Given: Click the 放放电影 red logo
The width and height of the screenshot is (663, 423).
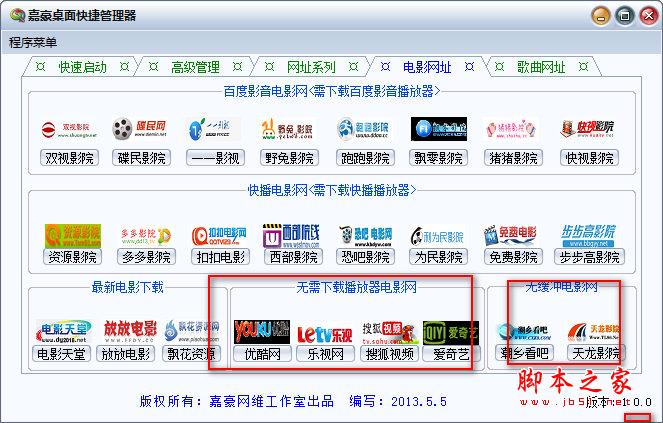Looking at the screenshot, I should 130,331.
